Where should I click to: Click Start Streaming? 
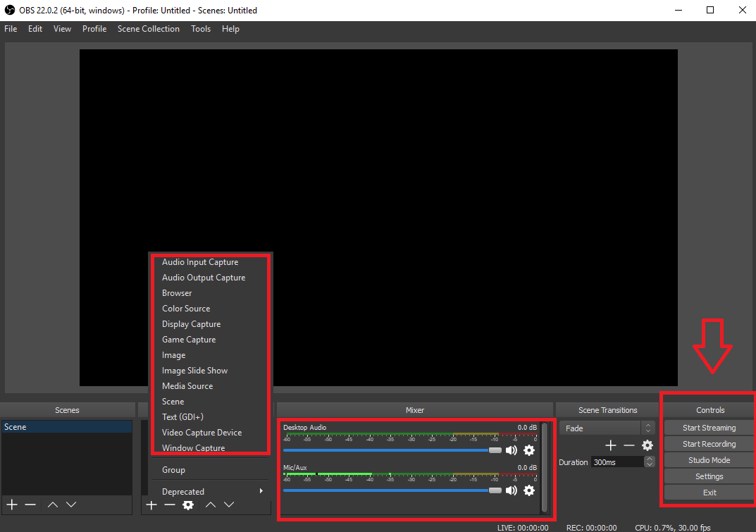(708, 427)
